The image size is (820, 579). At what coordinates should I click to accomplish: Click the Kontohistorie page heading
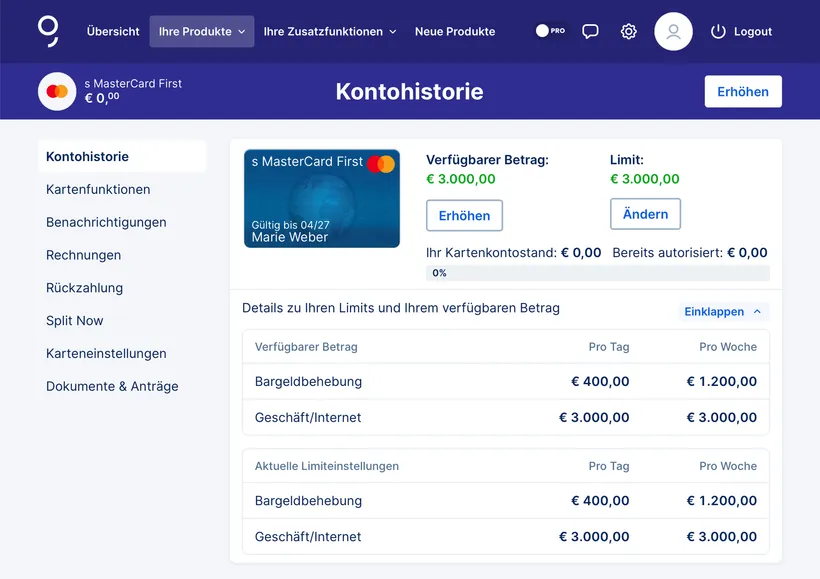pos(409,92)
